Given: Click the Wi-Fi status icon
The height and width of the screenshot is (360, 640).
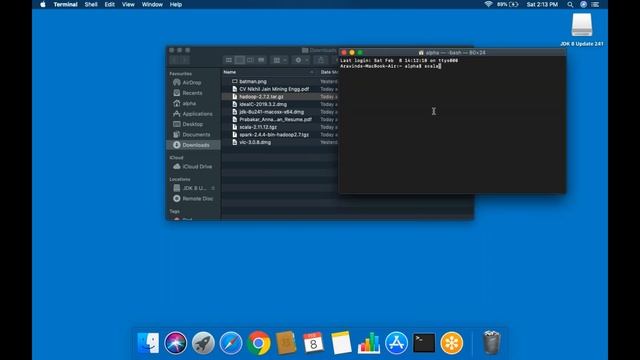Looking at the screenshot, I should [x=488, y=4].
